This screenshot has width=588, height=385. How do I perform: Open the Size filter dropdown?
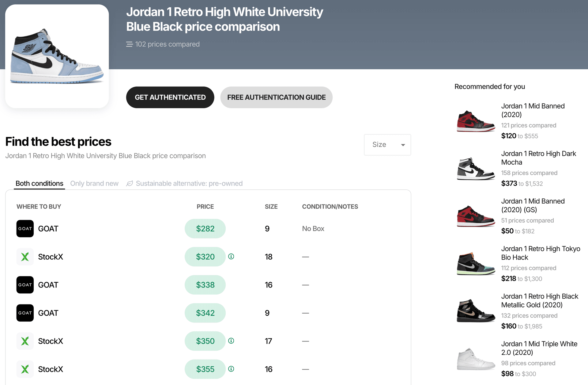pyautogui.click(x=387, y=144)
